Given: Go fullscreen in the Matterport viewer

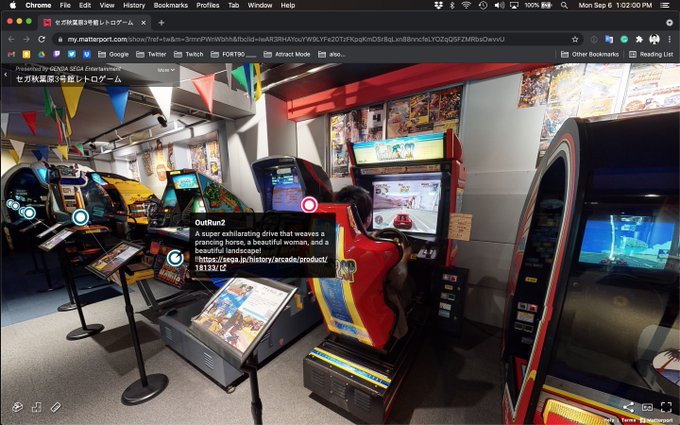Looking at the screenshot, I should tap(666, 407).
